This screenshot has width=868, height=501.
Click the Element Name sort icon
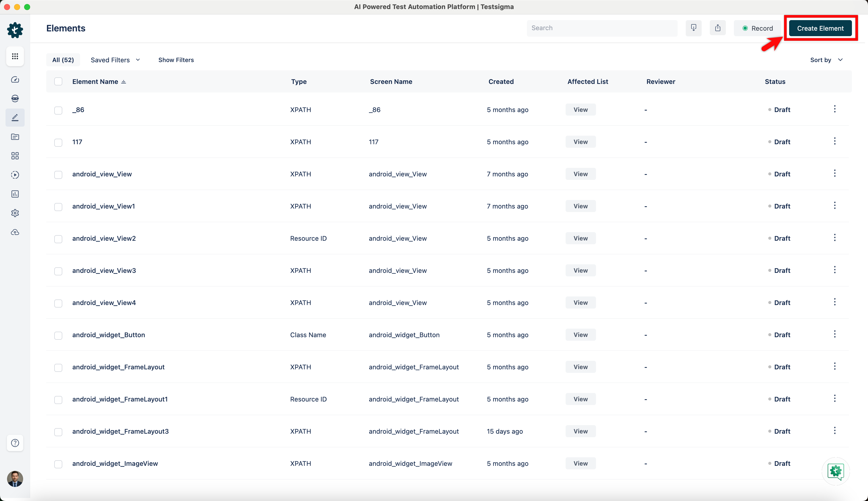click(124, 82)
